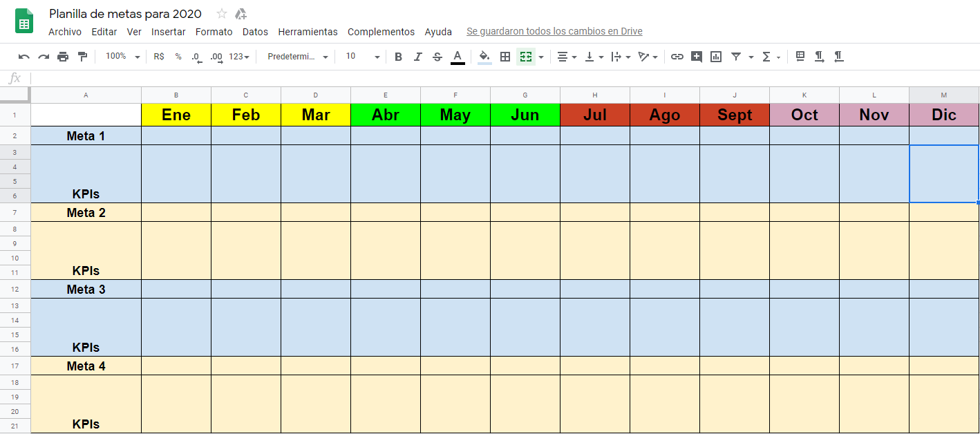Toggle italic formatting
Image resolution: width=980 pixels, height=434 pixels.
coord(417,57)
